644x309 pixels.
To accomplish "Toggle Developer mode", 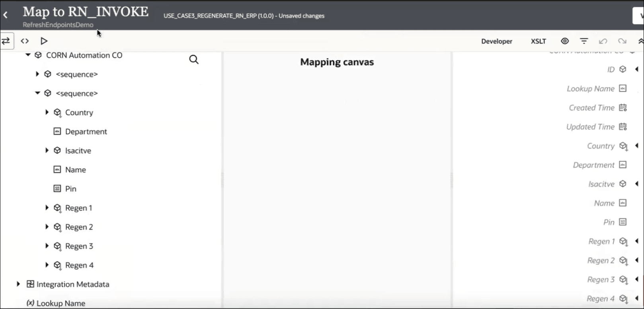I will (x=497, y=41).
